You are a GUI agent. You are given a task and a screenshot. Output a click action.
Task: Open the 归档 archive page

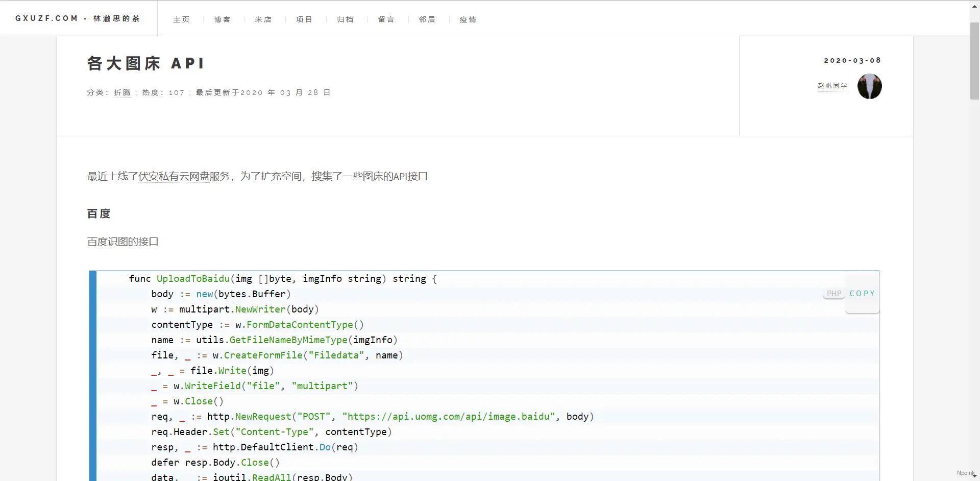tap(346, 19)
